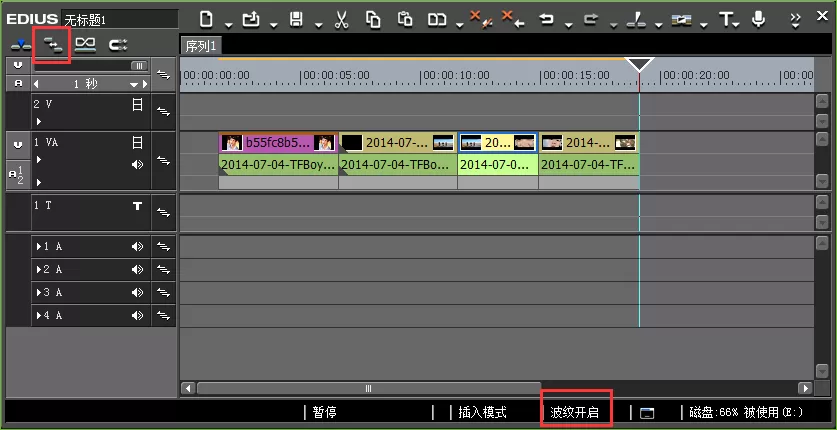
Task: Click the horizontal scrollbar right arrow
Action: tap(804, 388)
